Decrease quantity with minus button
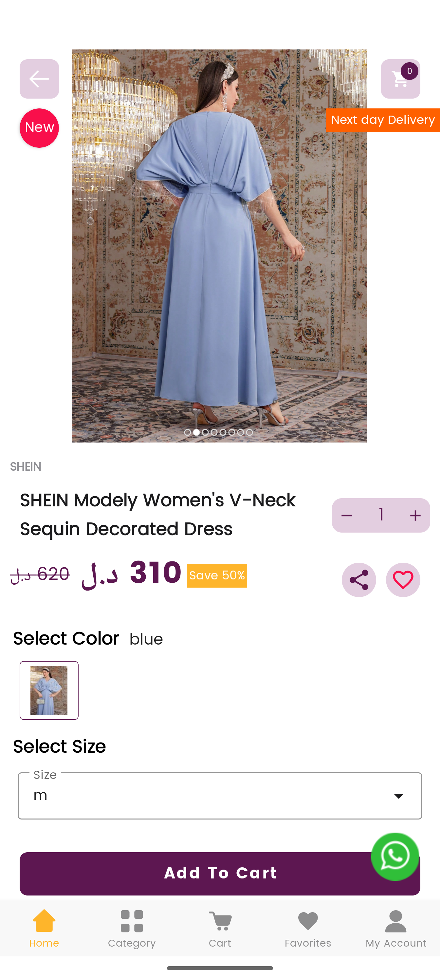This screenshot has width=440, height=980. click(x=347, y=516)
